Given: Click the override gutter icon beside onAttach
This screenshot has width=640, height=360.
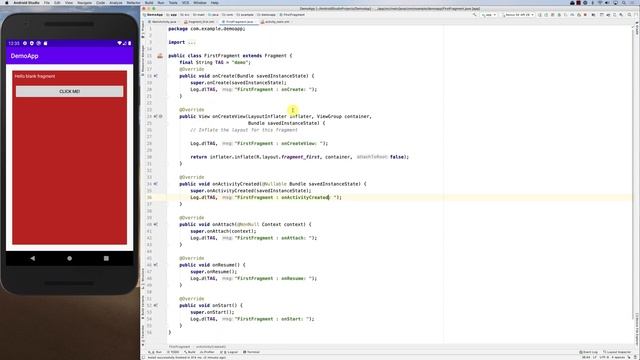Looking at the screenshot, I should point(156,224).
